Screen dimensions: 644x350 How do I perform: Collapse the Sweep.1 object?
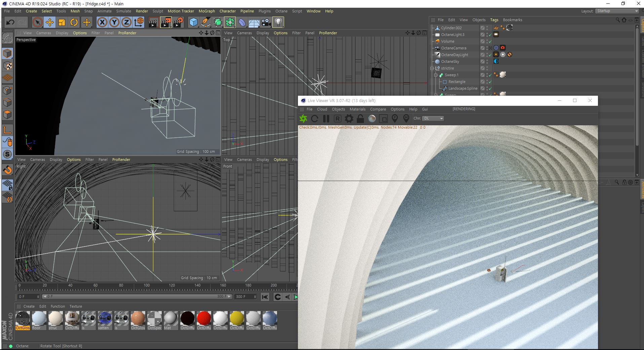click(436, 75)
